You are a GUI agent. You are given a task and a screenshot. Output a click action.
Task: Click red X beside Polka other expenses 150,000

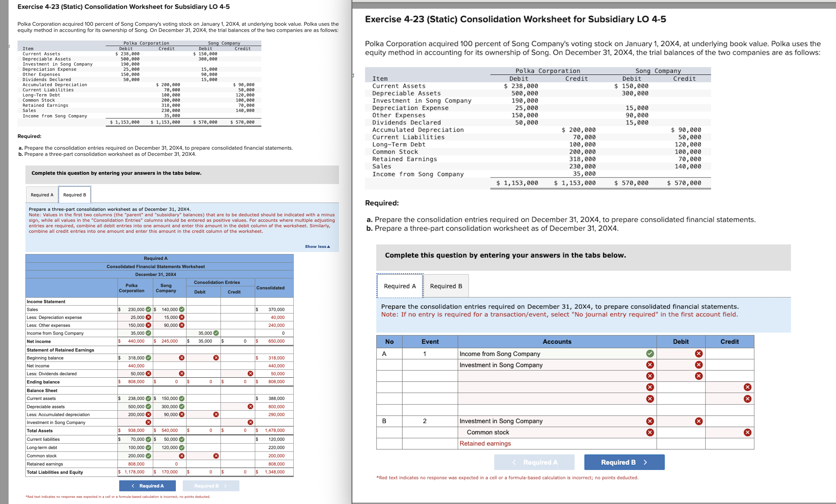pyautogui.click(x=148, y=325)
